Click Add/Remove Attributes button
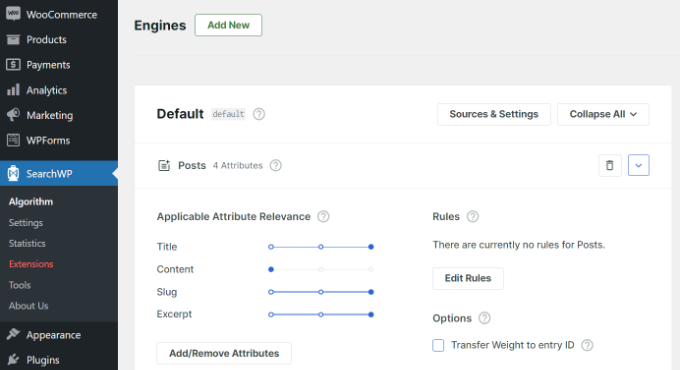 (x=224, y=354)
